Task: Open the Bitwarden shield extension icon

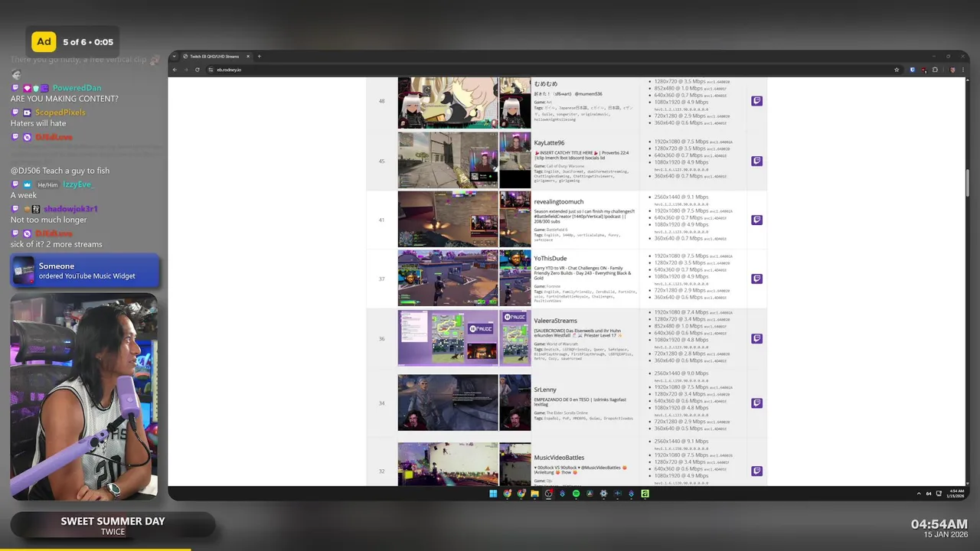Action: pyautogui.click(x=912, y=70)
